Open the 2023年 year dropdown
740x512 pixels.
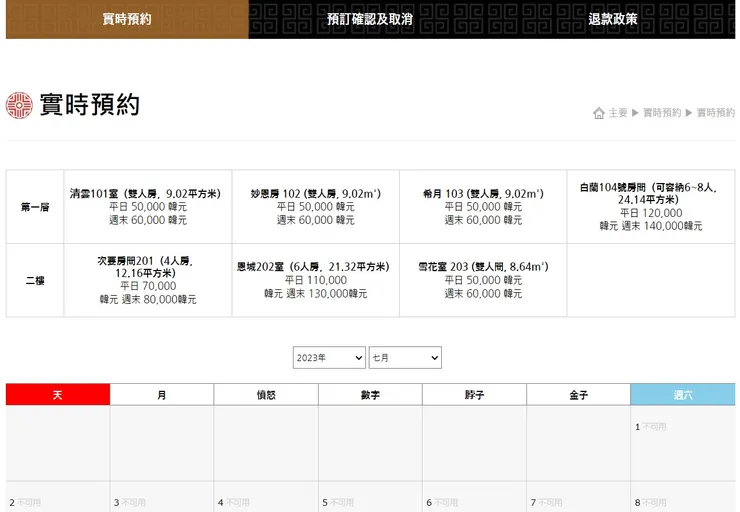pos(329,358)
